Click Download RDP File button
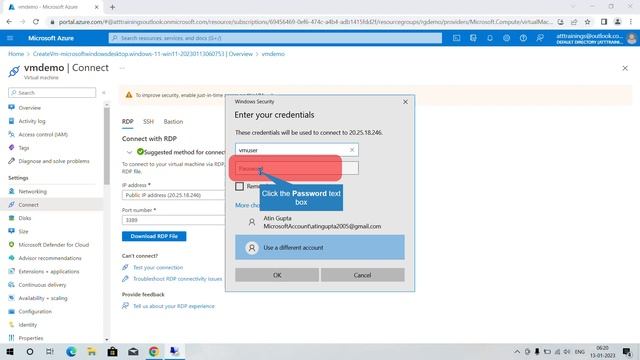640x360 pixels. click(x=154, y=236)
